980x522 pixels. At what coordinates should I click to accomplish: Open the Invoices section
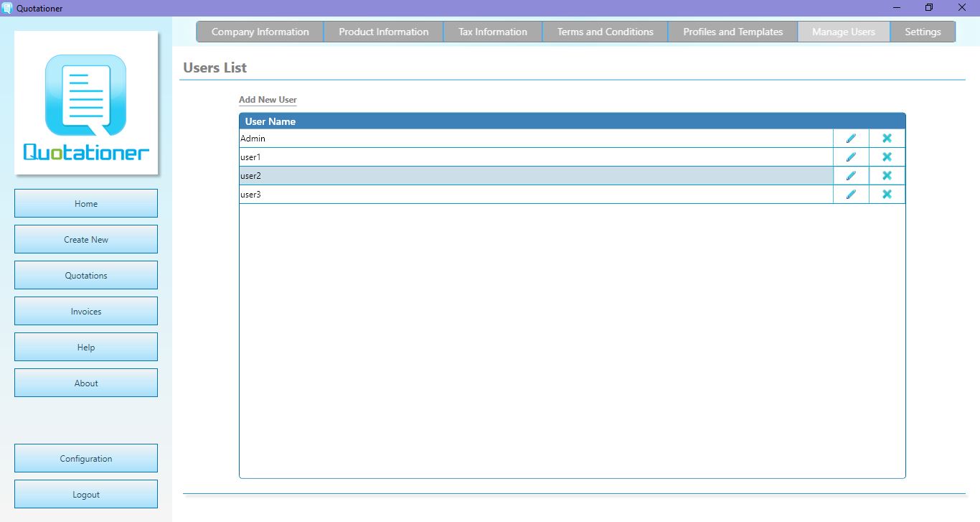(86, 311)
